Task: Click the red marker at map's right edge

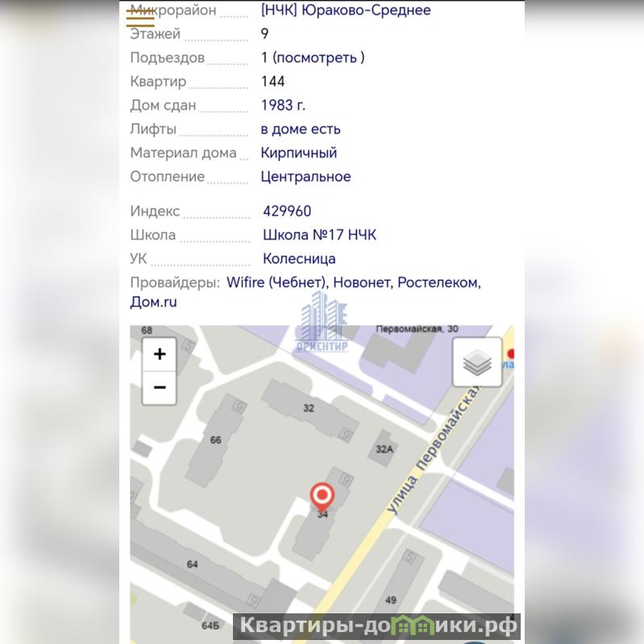Action: pos(510,354)
